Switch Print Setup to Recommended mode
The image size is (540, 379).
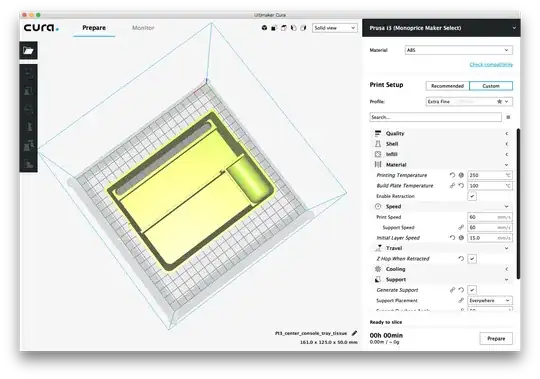point(447,86)
